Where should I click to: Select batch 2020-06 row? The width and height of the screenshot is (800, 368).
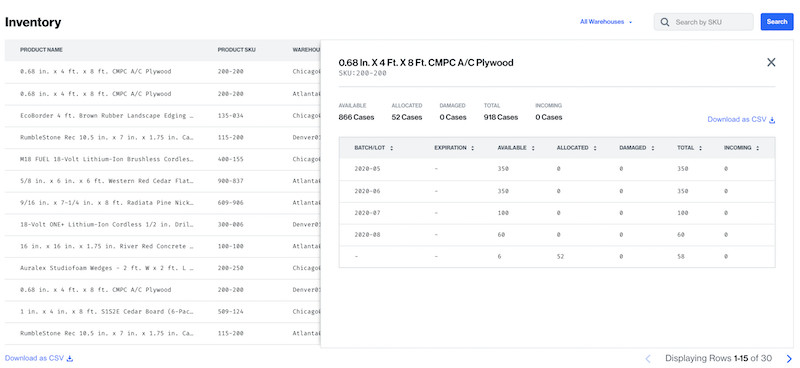point(557,191)
